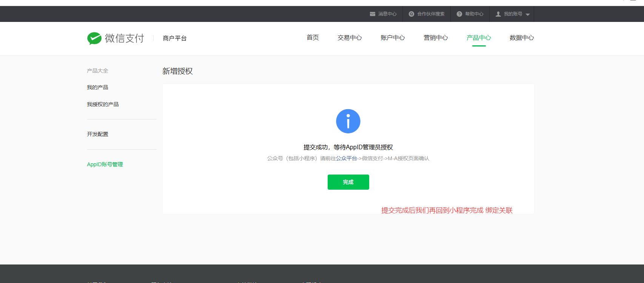Select AppID账号管理 sidebar entry

click(105, 164)
